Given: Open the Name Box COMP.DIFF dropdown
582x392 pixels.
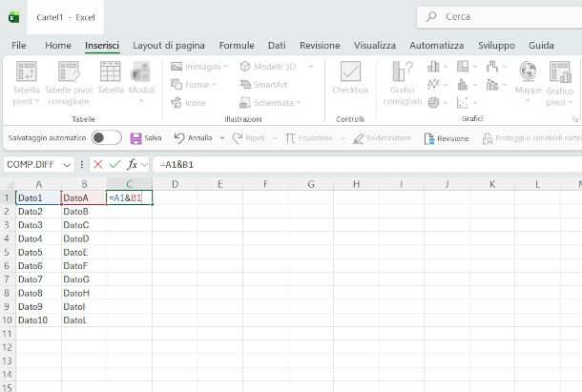Looking at the screenshot, I should [67, 164].
